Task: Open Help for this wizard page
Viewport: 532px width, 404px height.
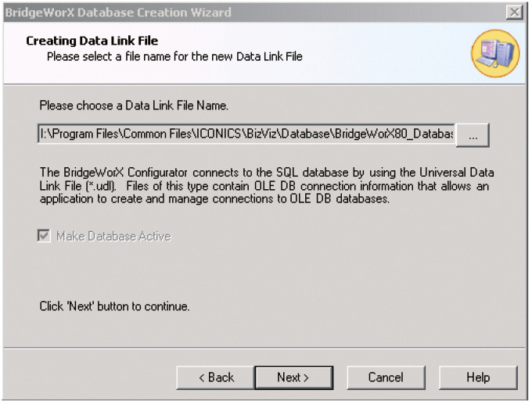Action: coord(478,377)
